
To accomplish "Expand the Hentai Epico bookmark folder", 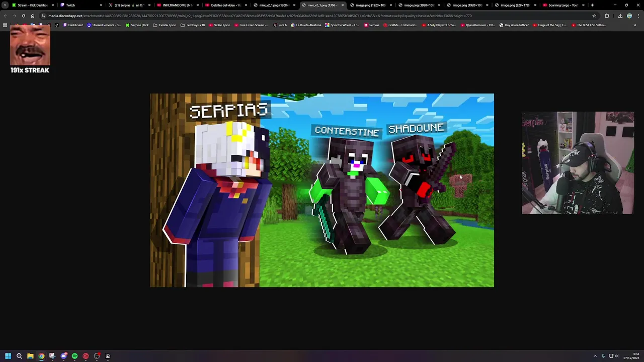I will [165, 25].
